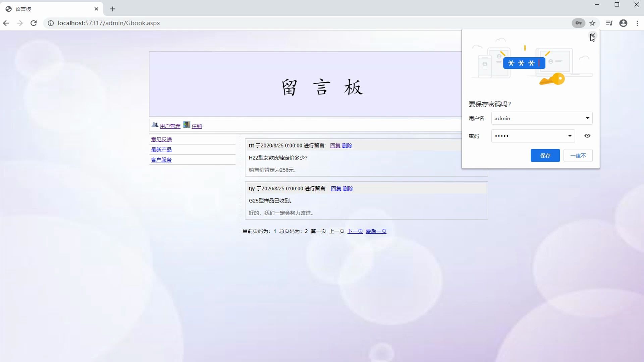This screenshot has height=362, width=644.
Task: Click the 要保存密码吗? prompt text
Action: (x=490, y=104)
